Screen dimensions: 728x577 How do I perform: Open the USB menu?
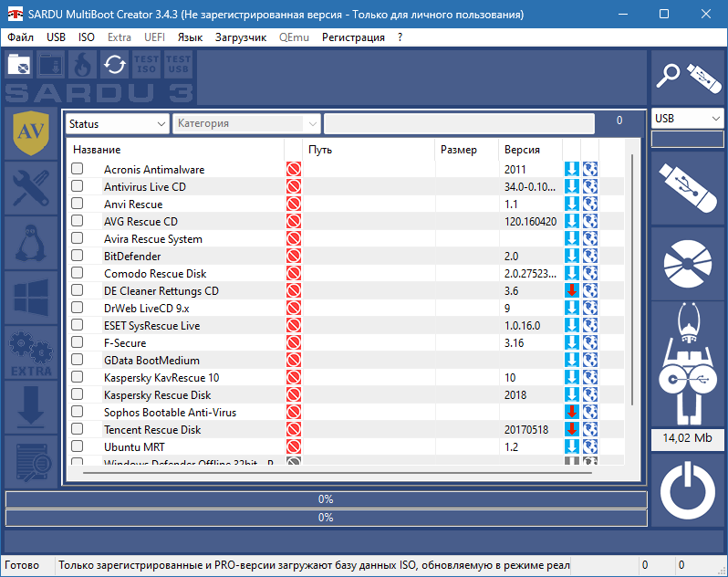click(x=57, y=37)
